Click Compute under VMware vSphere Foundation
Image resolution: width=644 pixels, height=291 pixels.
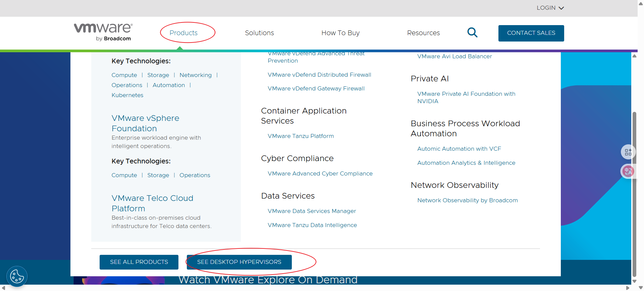click(x=124, y=175)
